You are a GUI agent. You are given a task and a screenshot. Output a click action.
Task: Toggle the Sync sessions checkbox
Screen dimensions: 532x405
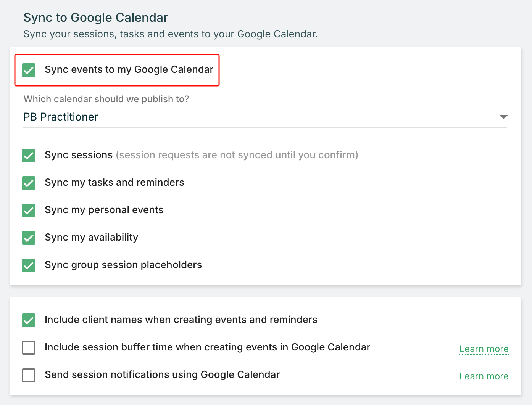click(x=29, y=156)
